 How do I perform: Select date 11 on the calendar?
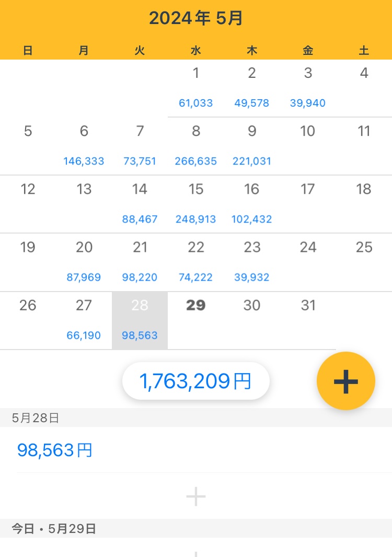[364, 146]
